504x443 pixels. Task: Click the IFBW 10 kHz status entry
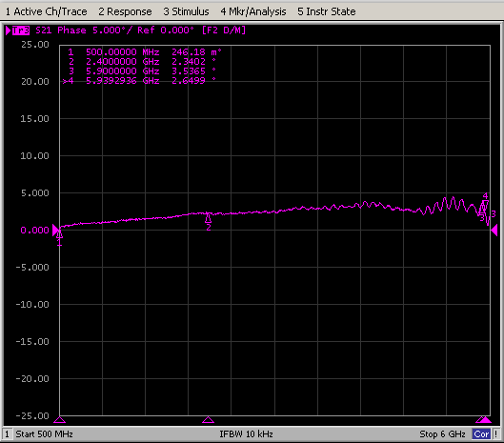click(x=246, y=434)
